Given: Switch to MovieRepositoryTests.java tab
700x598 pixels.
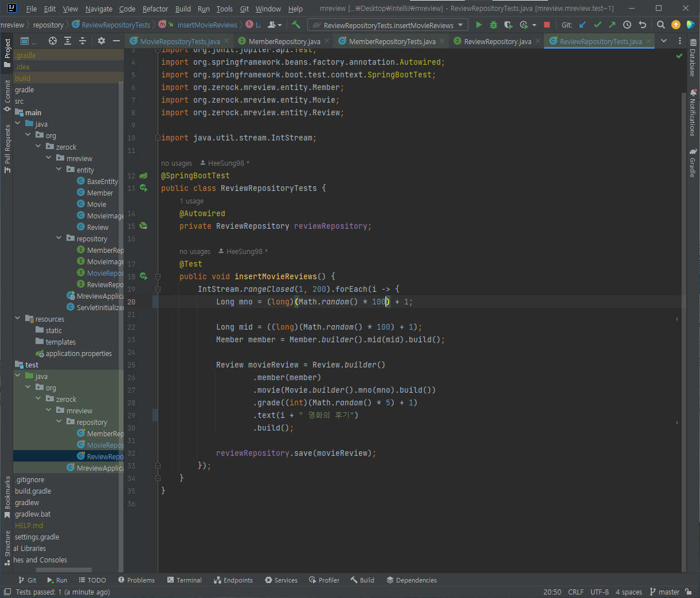Looking at the screenshot, I should point(180,41).
